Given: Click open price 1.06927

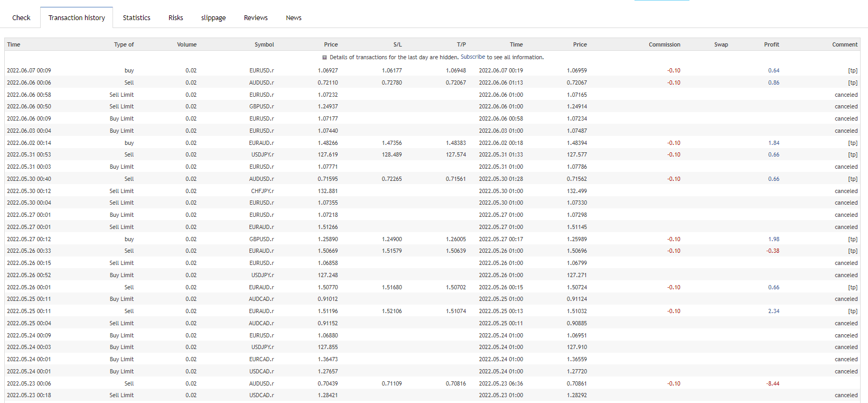Looking at the screenshot, I should pos(328,70).
